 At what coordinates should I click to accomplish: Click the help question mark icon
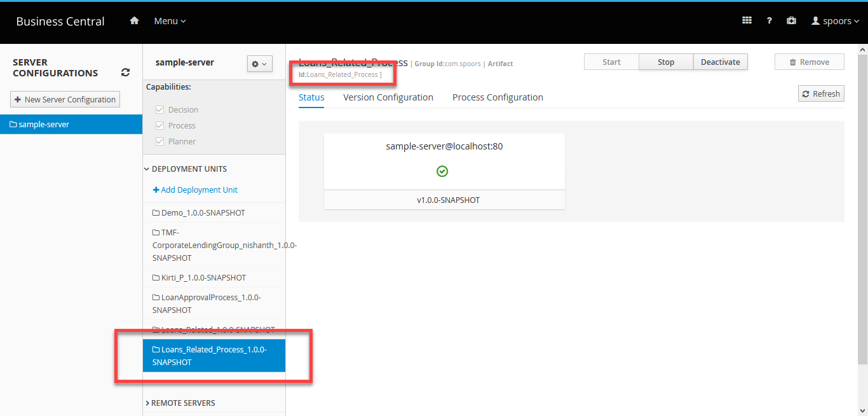tap(769, 21)
